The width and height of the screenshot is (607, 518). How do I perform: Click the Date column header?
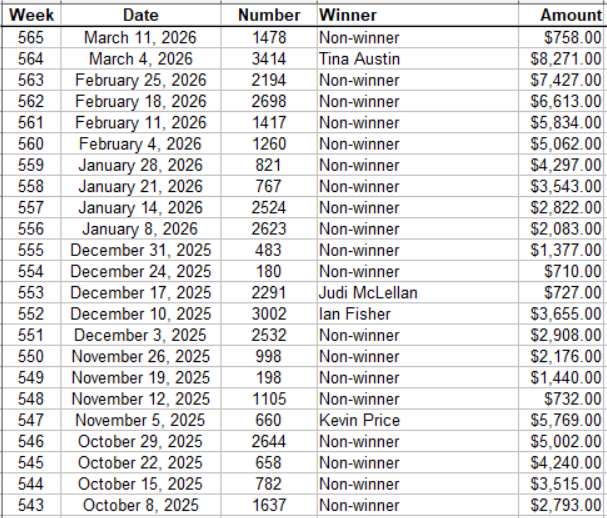[x=140, y=15]
